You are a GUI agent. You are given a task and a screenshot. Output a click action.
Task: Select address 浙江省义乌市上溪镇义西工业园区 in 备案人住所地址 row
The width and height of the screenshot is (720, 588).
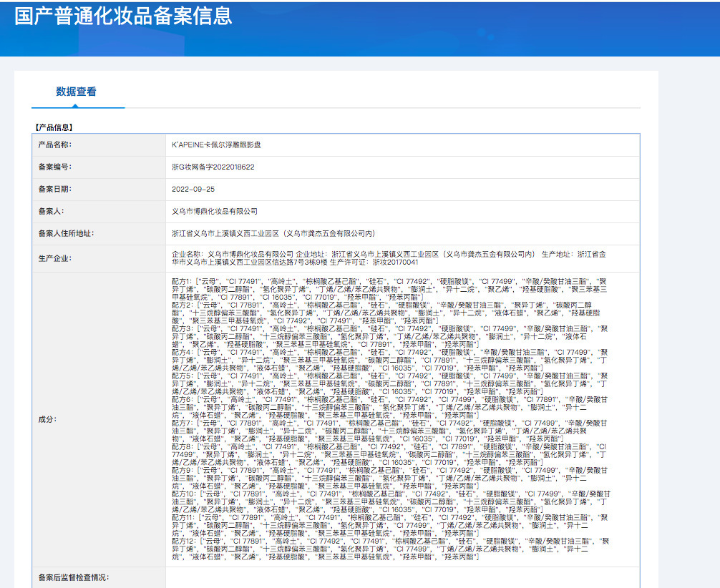tap(225, 234)
